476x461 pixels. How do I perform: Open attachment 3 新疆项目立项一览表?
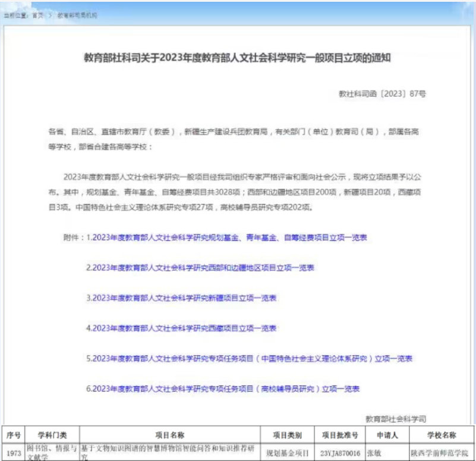point(181,297)
